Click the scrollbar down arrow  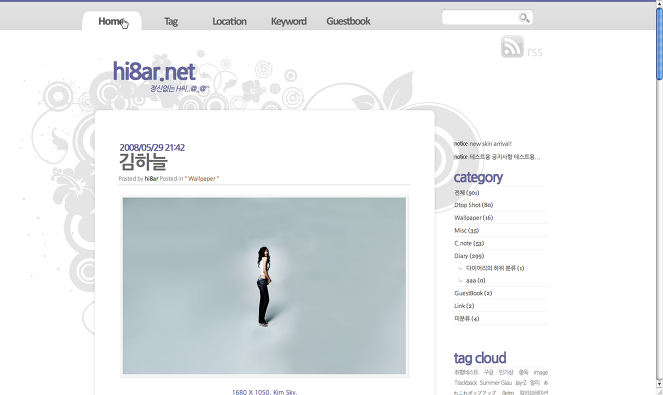click(659, 384)
